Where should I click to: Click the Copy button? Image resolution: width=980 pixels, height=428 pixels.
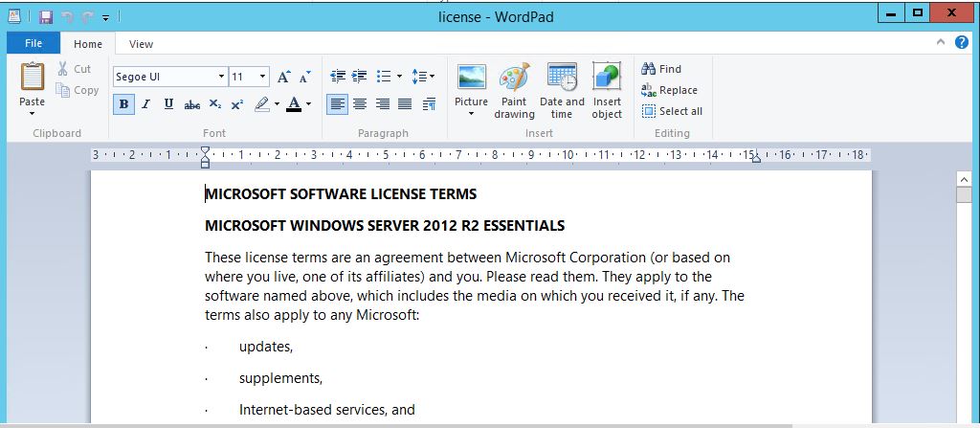pos(77,90)
